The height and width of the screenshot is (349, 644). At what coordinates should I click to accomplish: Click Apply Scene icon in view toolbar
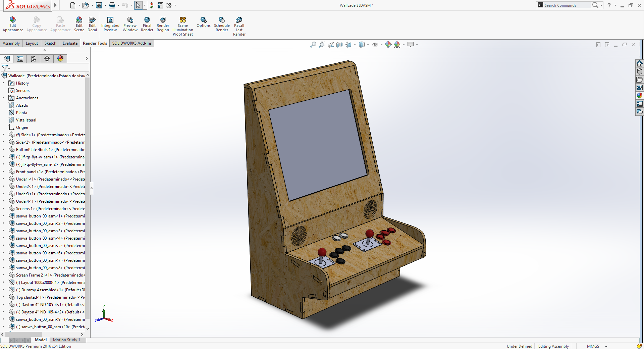[x=397, y=45]
